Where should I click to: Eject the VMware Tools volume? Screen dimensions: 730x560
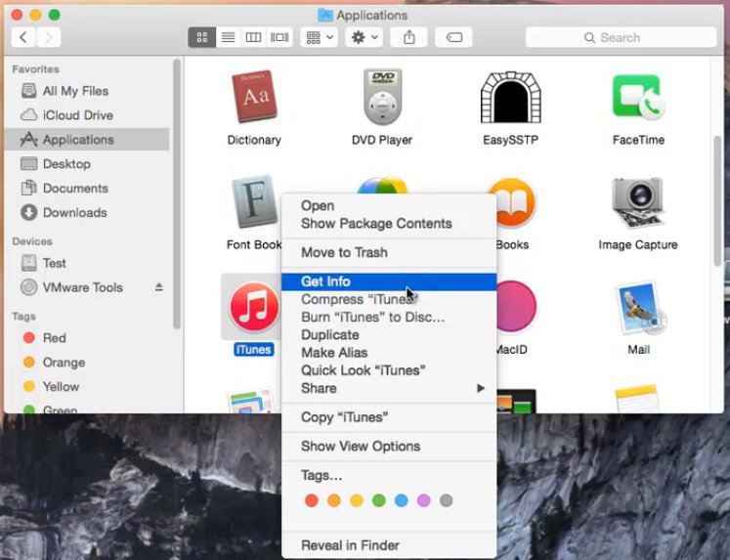click(158, 287)
